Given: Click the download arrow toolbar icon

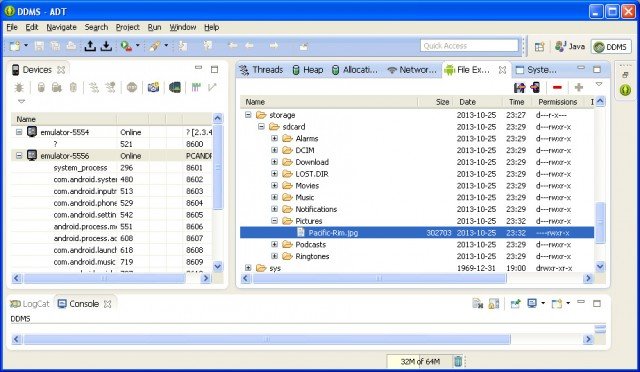Looking at the screenshot, I should (106, 46).
